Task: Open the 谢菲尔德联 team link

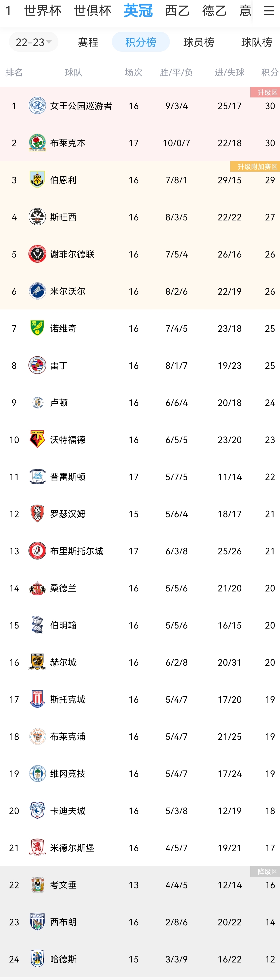Action: 72,254
